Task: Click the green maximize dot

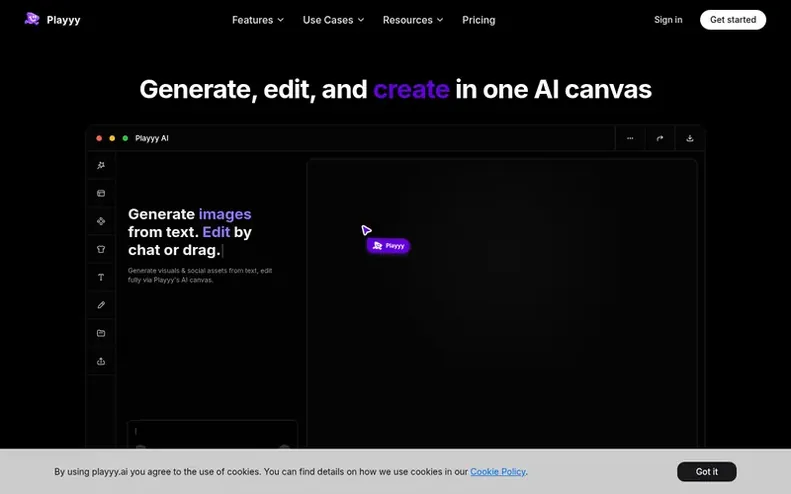Action: pyautogui.click(x=125, y=138)
